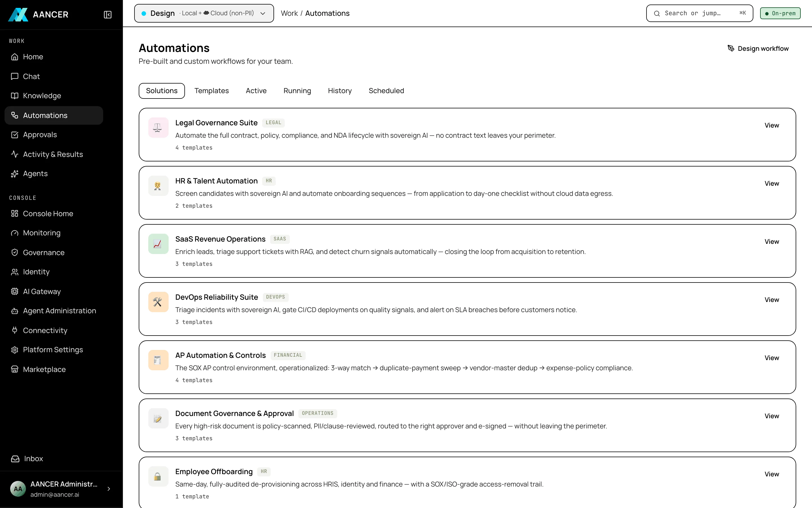Viewport: 812px width, 508px height.
Task: View Document Governance & Approval solution
Action: tap(772, 416)
